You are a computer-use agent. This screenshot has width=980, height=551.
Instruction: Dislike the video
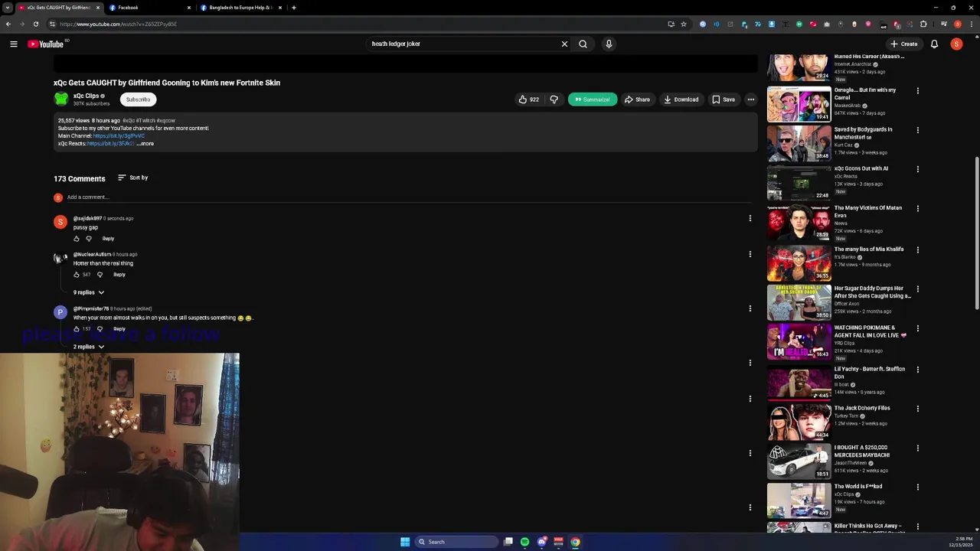(x=554, y=99)
